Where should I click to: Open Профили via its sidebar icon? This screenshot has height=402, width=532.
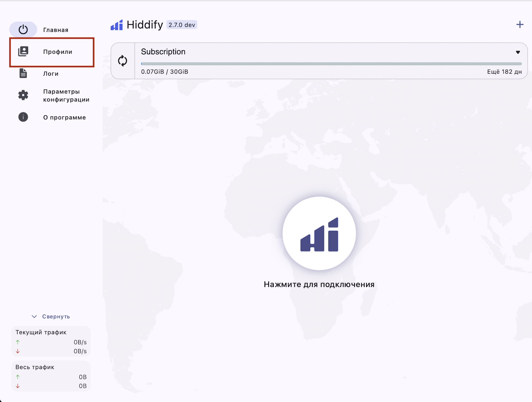[23, 51]
